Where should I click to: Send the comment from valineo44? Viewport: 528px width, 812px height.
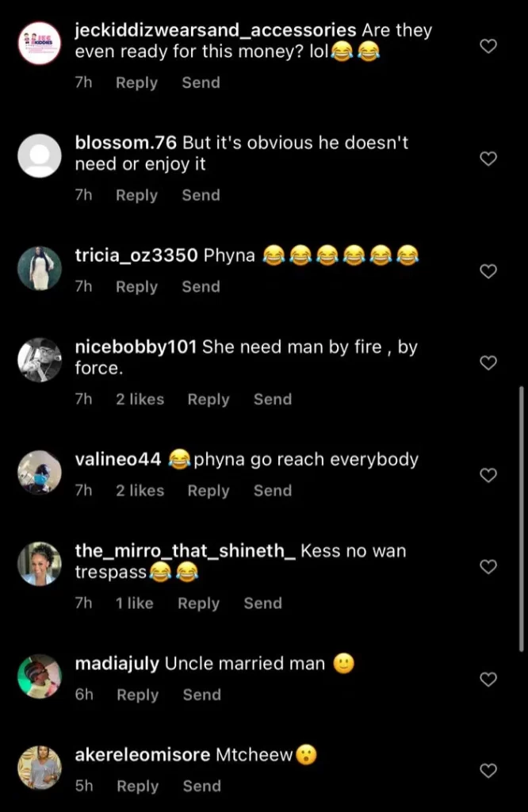point(272,491)
